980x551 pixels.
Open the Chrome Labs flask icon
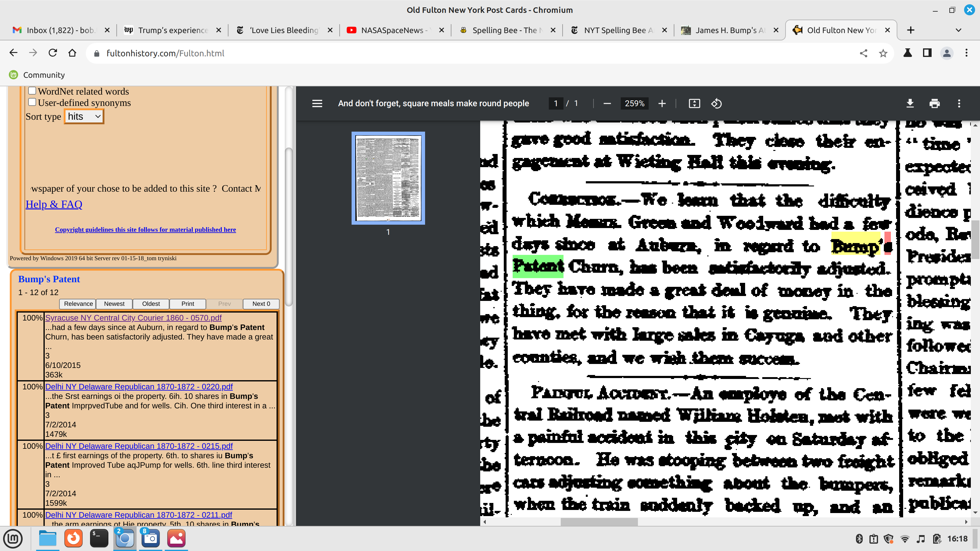[908, 53]
